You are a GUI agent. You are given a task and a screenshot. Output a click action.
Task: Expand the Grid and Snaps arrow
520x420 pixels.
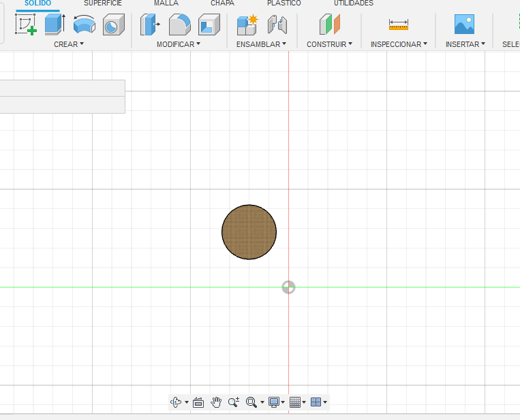click(x=304, y=402)
